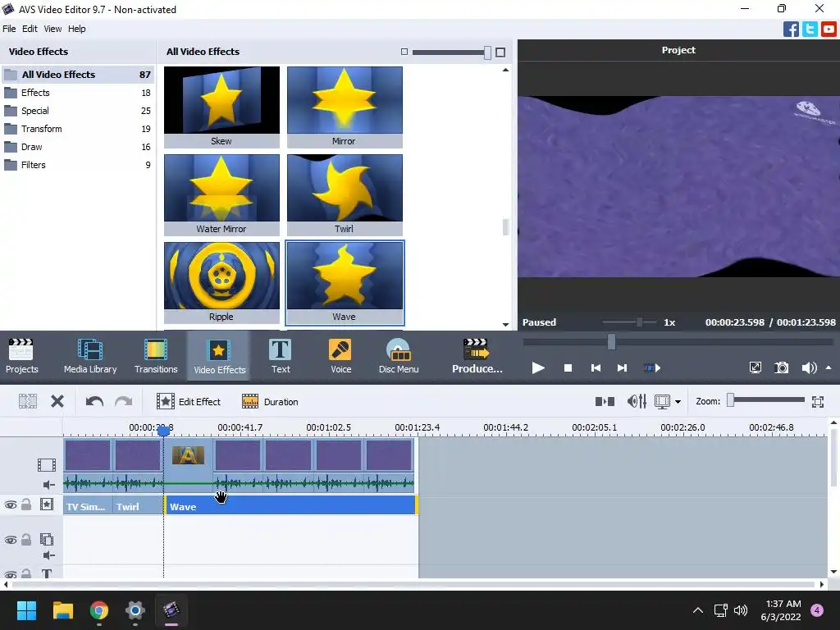Select the Wave effect thumbnail

pos(345,282)
